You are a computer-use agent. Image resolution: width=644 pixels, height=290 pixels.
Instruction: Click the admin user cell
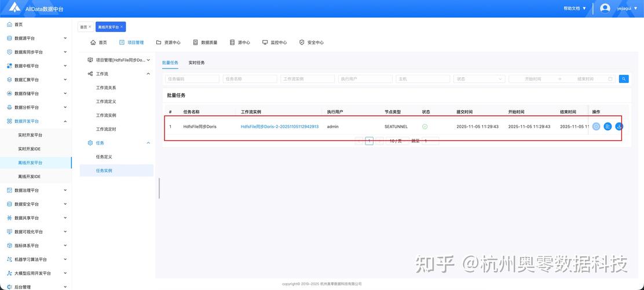click(x=332, y=126)
